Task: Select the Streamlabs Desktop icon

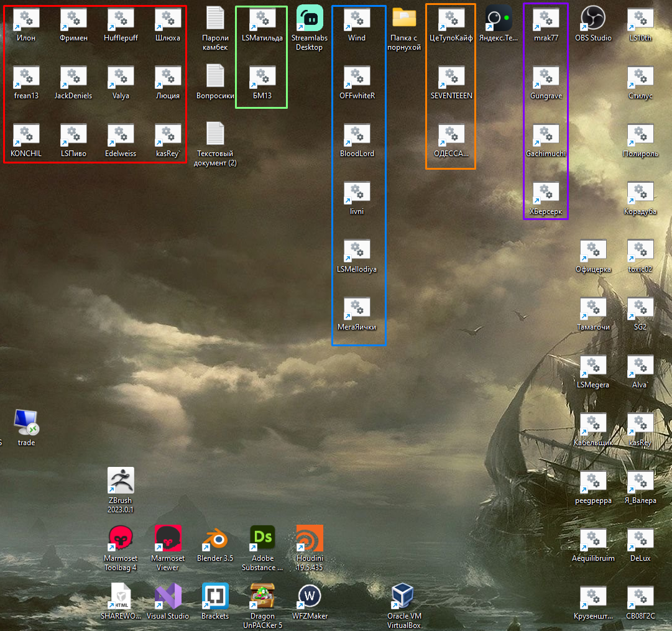Action: 310,18
